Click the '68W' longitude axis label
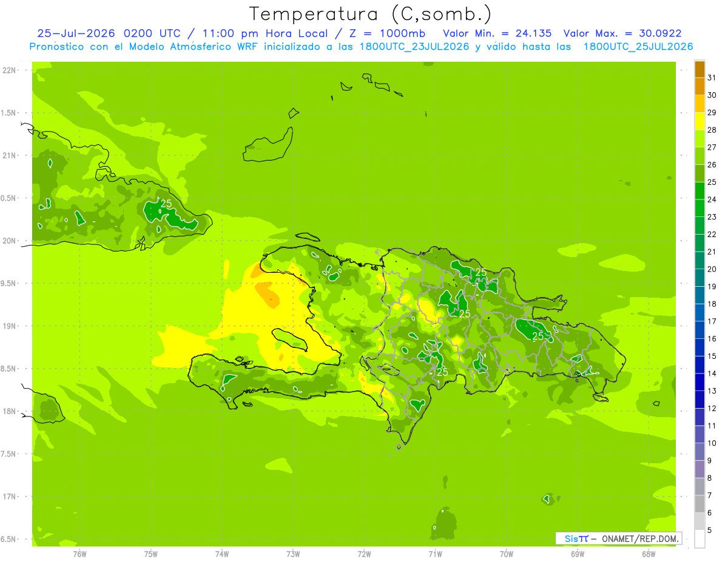This screenshot has width=728, height=562. click(649, 554)
